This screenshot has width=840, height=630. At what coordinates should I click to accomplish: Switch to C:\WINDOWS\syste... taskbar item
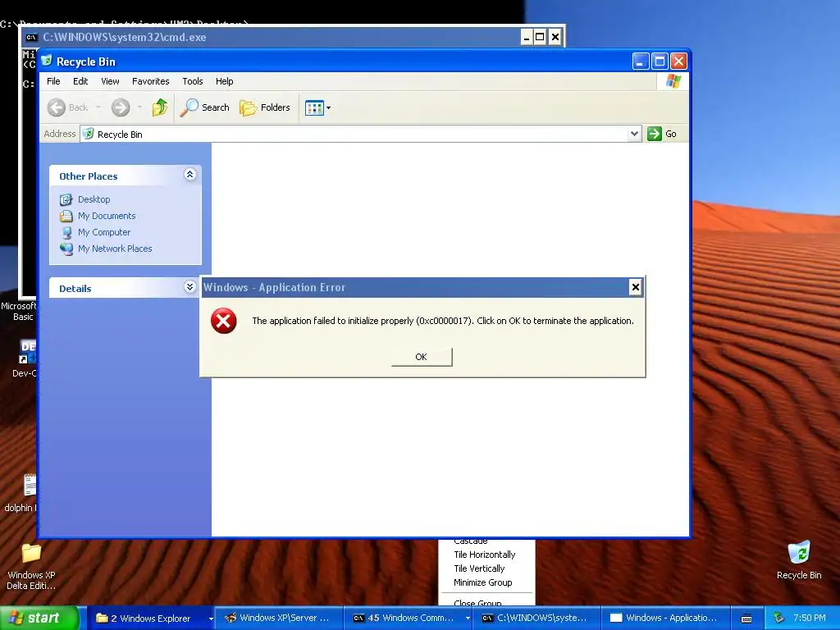(536, 619)
